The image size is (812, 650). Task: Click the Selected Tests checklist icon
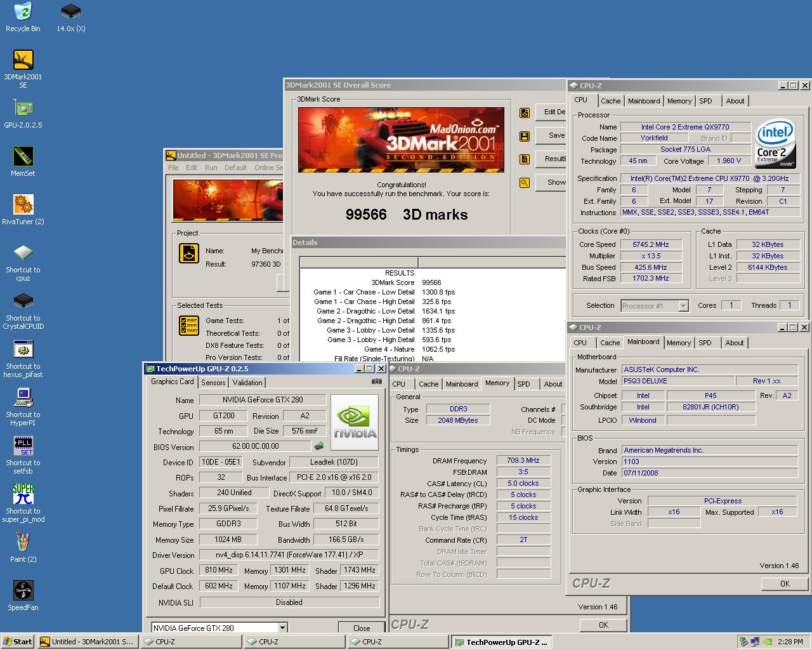(189, 326)
